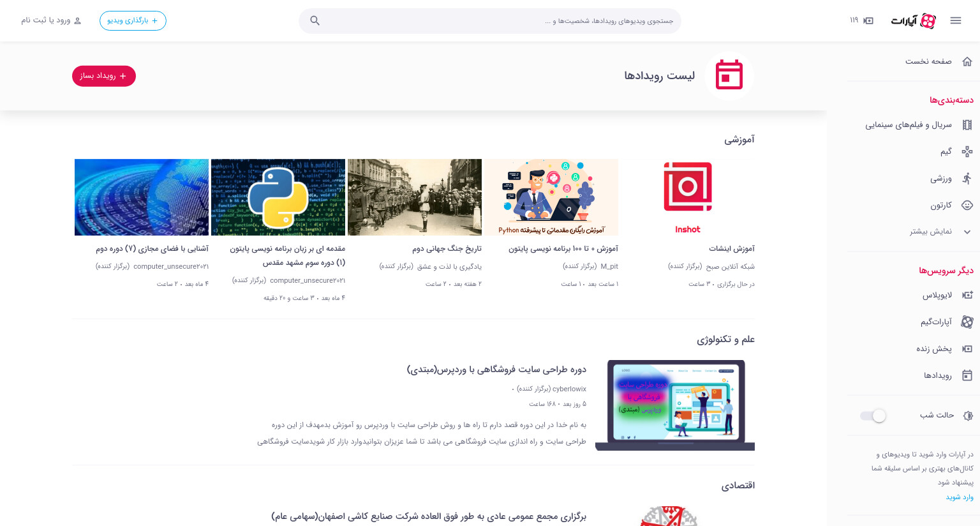Select the گیم category label

[x=946, y=151]
